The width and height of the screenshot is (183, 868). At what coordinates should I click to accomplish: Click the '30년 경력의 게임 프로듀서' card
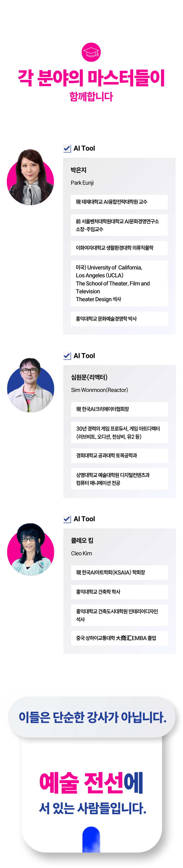tap(119, 432)
